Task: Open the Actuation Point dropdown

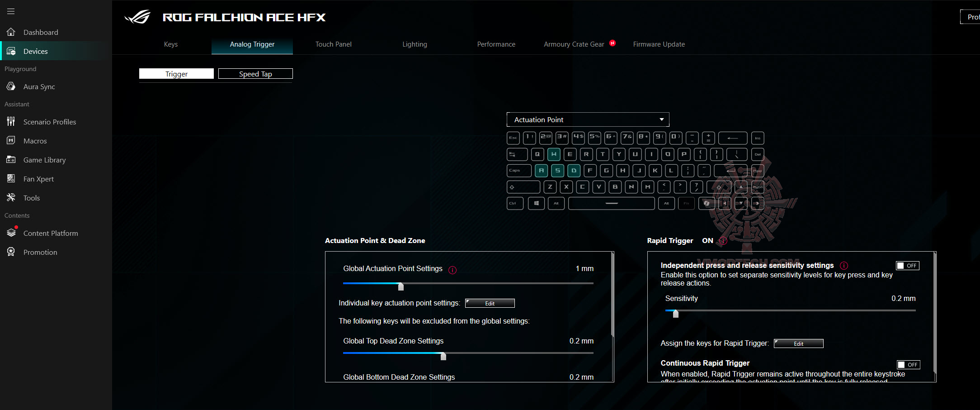Action: tap(588, 119)
